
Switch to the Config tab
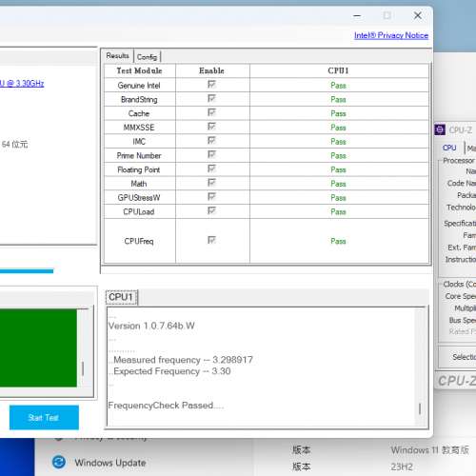(x=147, y=57)
